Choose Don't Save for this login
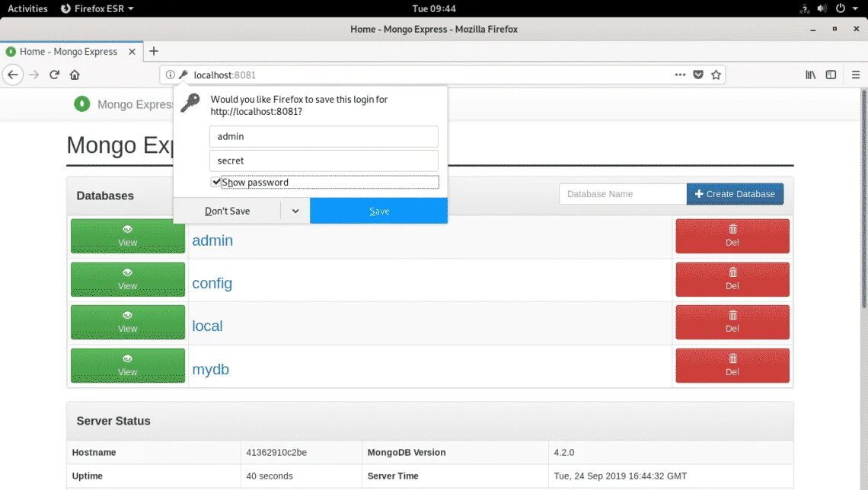The height and width of the screenshot is (490, 868). tap(227, 211)
